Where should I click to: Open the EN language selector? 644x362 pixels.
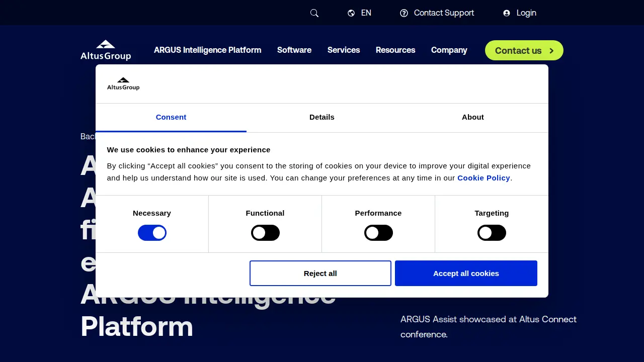(366, 13)
